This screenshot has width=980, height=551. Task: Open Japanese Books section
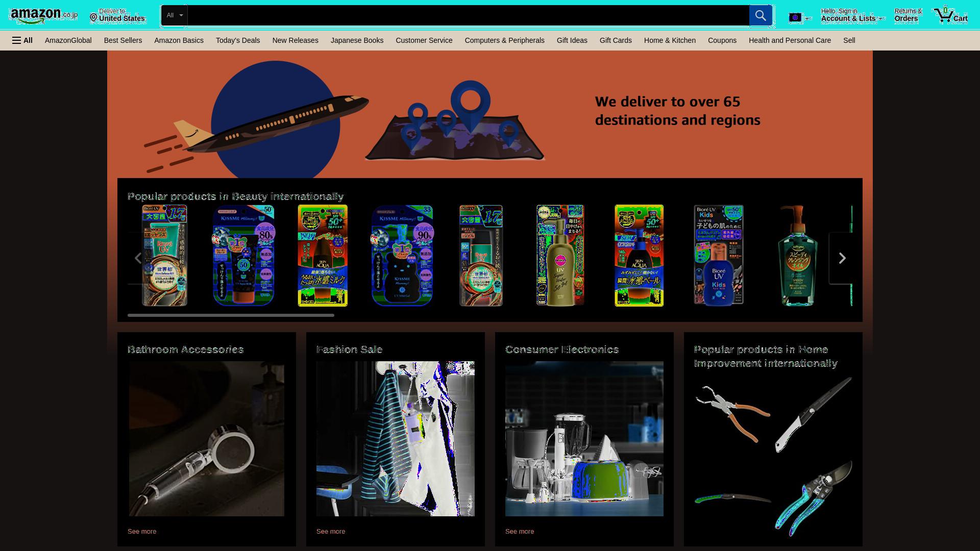click(357, 40)
